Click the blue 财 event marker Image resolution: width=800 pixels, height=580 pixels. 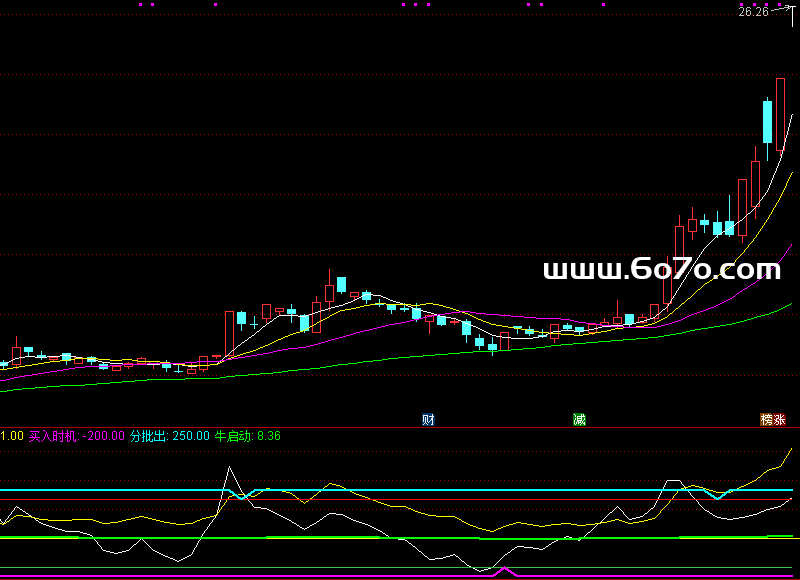(428, 419)
